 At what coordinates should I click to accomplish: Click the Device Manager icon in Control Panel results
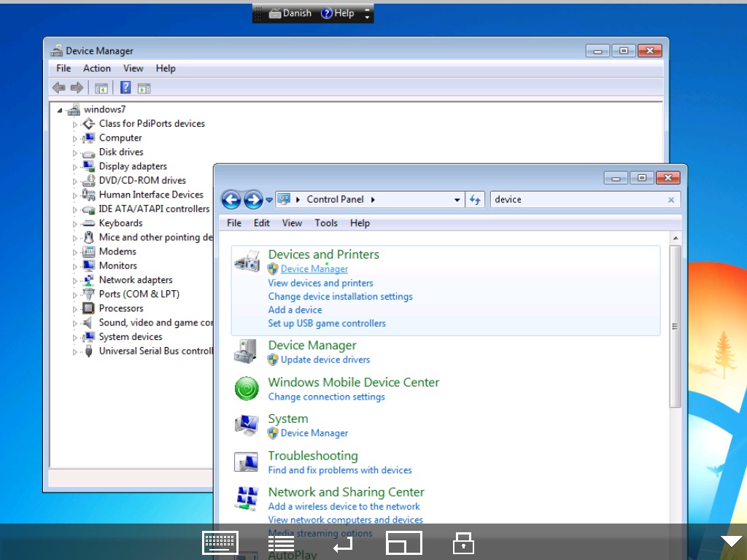point(247,351)
